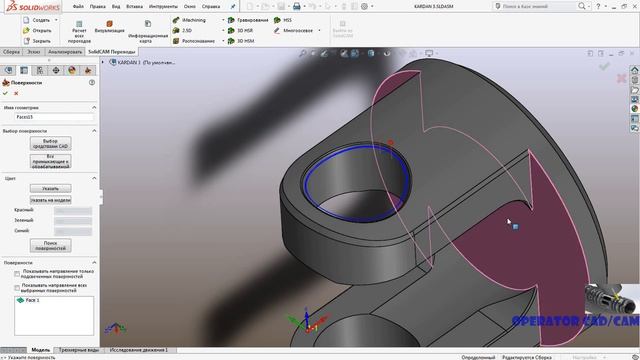Screen dimensions: 640x360
Task: Choose the HSS operation
Action: coord(283,20)
